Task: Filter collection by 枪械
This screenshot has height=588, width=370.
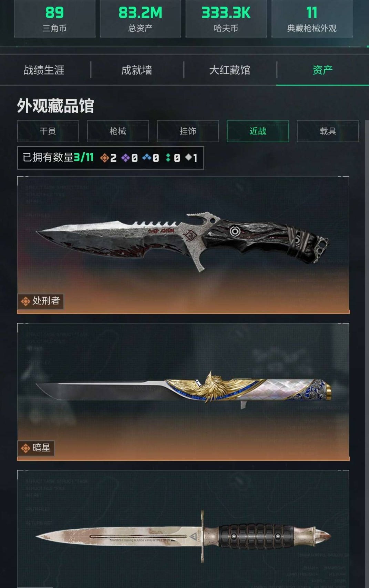Action: [118, 131]
